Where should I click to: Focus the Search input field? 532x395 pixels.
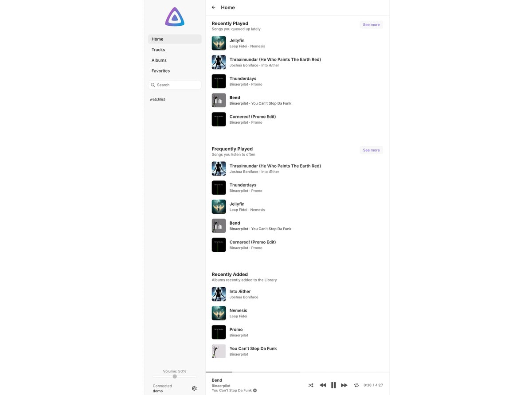pos(175,85)
